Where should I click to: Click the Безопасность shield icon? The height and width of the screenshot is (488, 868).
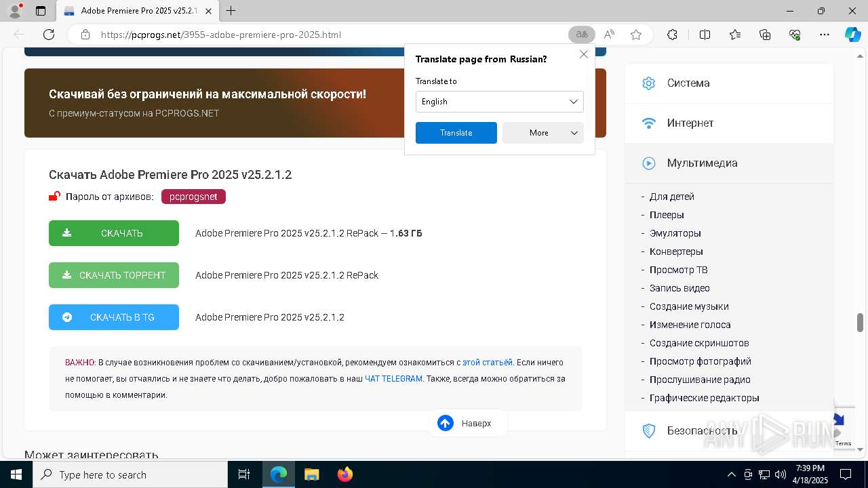point(649,430)
